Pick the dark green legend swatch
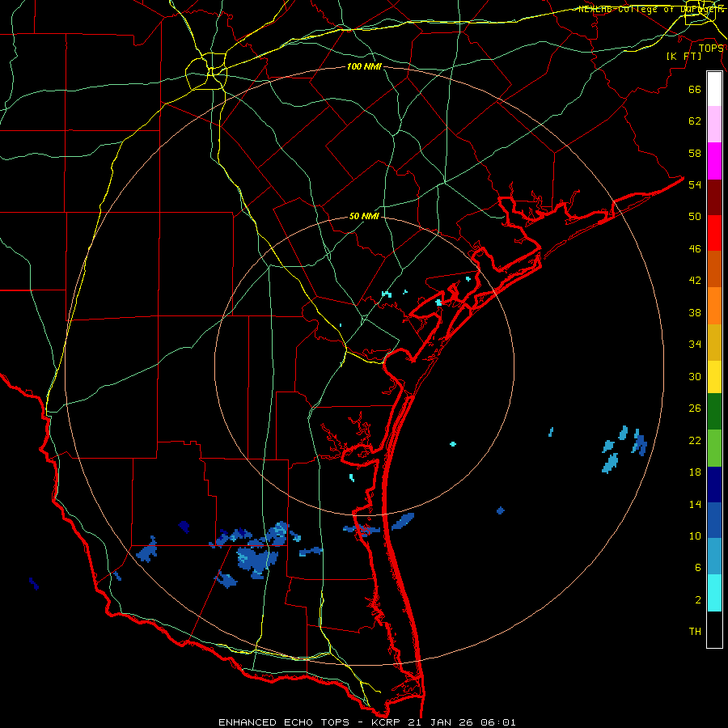The image size is (728, 728). 714,412
